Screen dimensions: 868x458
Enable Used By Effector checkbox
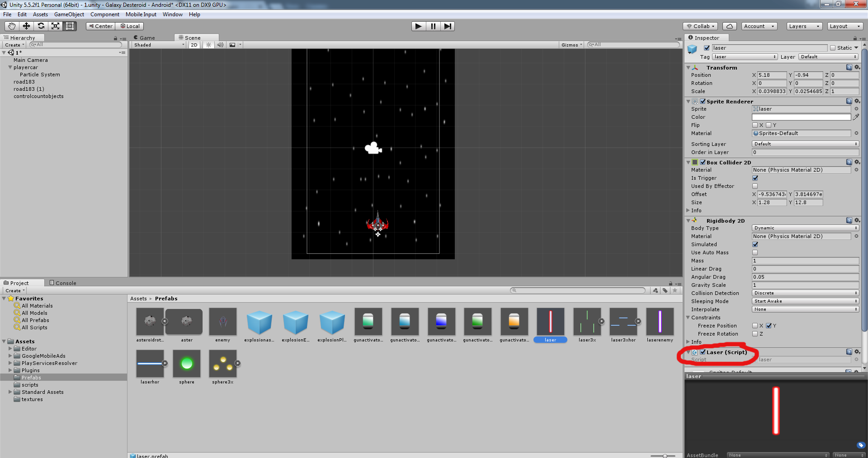pyautogui.click(x=755, y=186)
